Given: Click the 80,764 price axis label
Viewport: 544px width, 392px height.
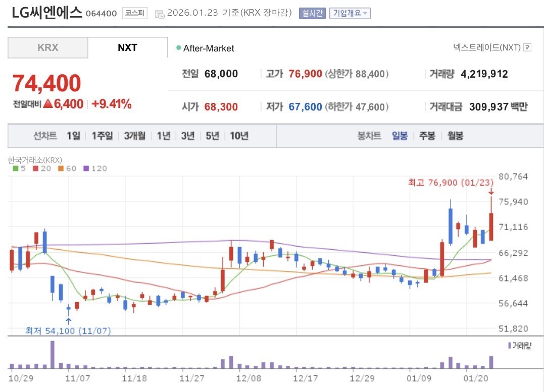Looking at the screenshot, I should (x=513, y=177).
